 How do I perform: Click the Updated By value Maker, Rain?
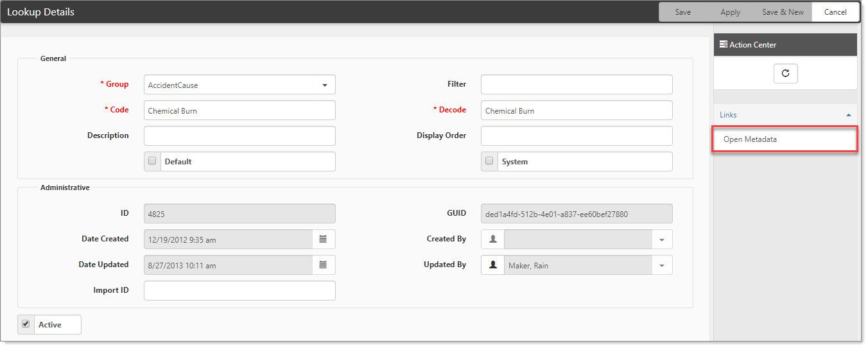pos(528,265)
